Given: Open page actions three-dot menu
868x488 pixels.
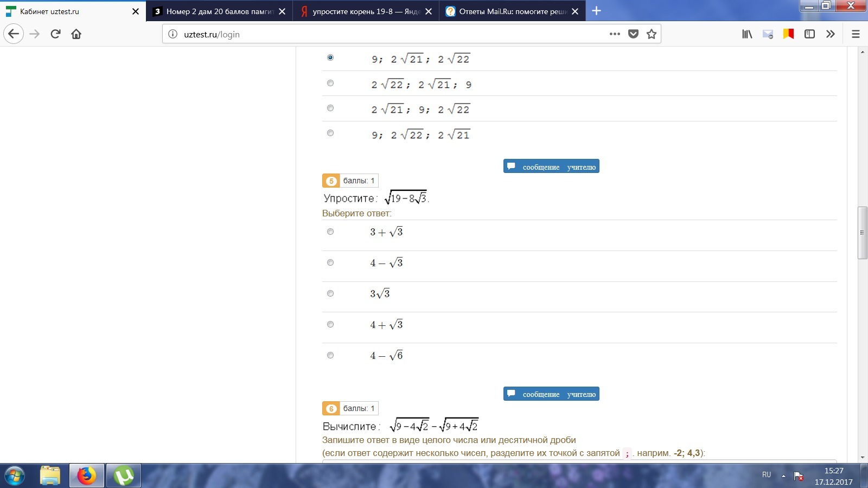Looking at the screenshot, I should point(615,34).
